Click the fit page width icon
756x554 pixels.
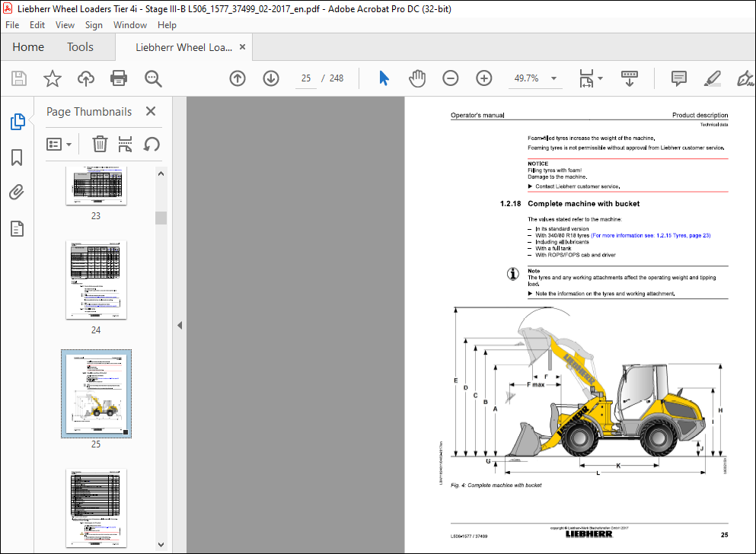tap(586, 78)
